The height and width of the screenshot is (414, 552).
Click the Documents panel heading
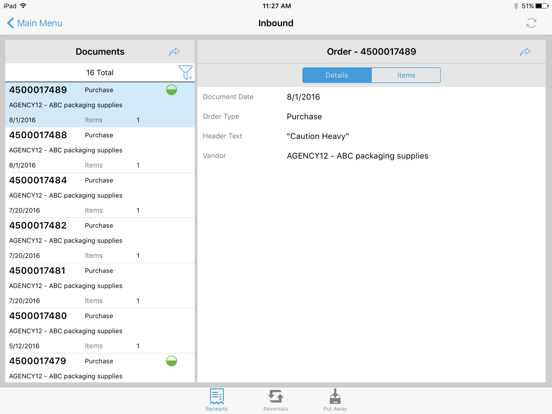(x=100, y=52)
